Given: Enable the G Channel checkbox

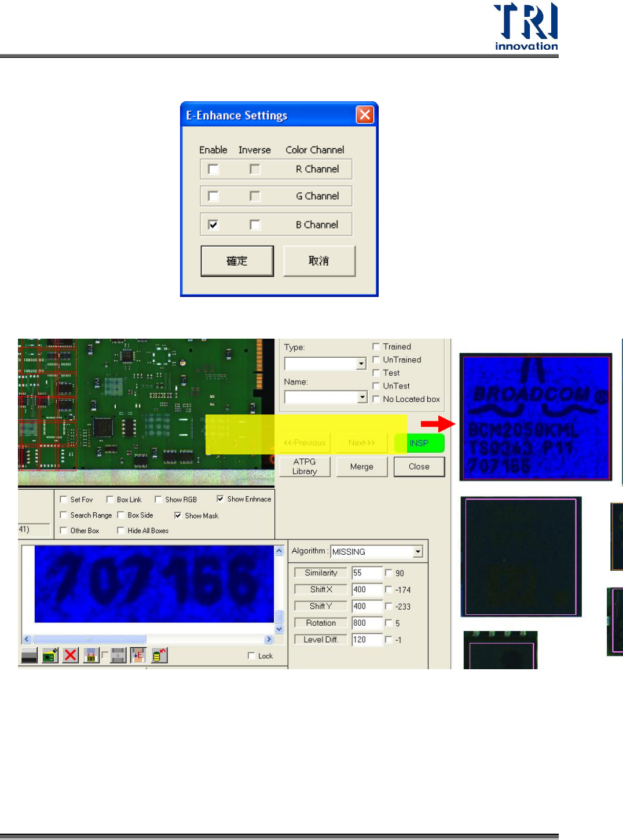Looking at the screenshot, I should pos(213,196).
